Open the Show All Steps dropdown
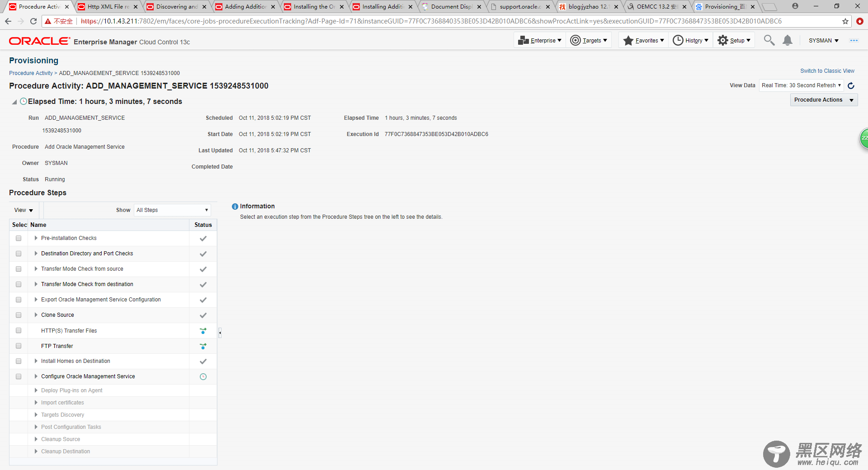 (172, 210)
